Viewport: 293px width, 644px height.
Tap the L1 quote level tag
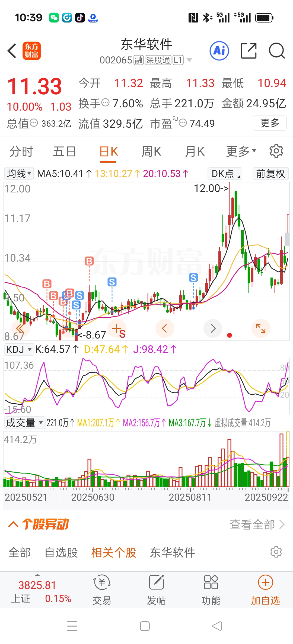pyautogui.click(x=178, y=60)
